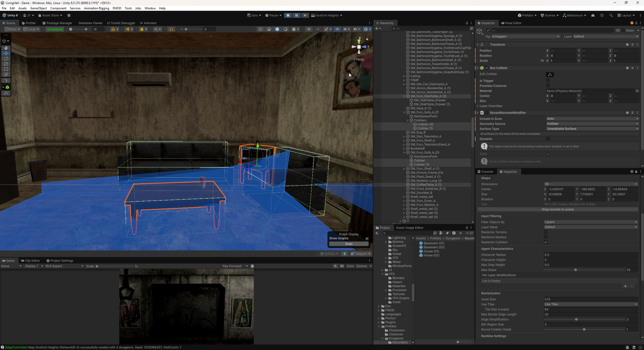Pause play mode with the pause button
The height and width of the screenshot is (350, 644).
[297, 15]
